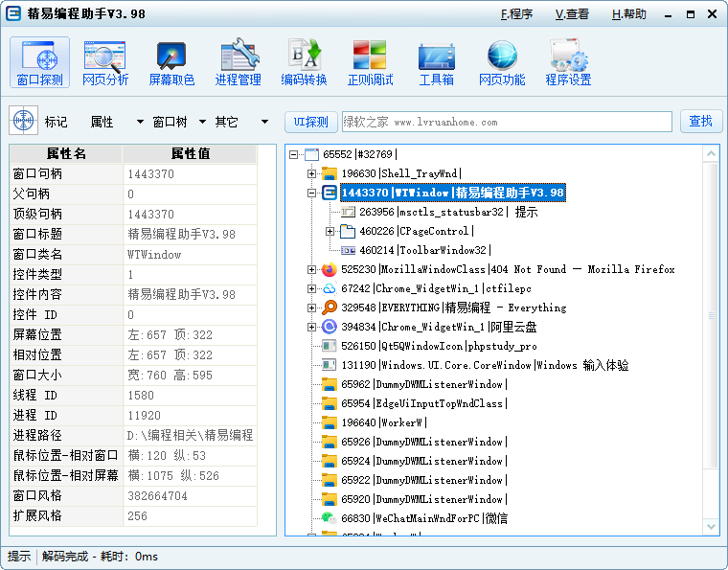The image size is (728, 570).
Task: Open the 属性 dropdown menu
Action: [x=115, y=122]
